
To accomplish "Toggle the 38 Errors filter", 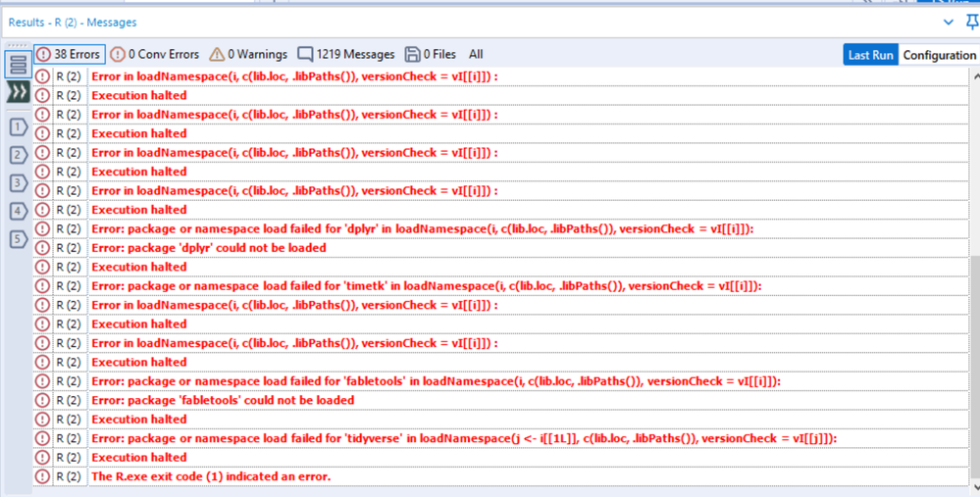I will pyautogui.click(x=70, y=54).
